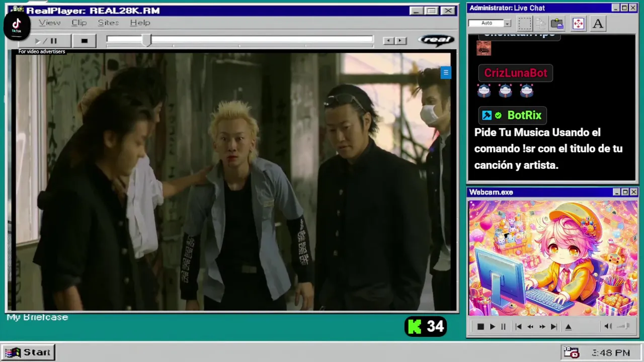Click the RealPlayer seek-forward arrow button

tap(400, 41)
